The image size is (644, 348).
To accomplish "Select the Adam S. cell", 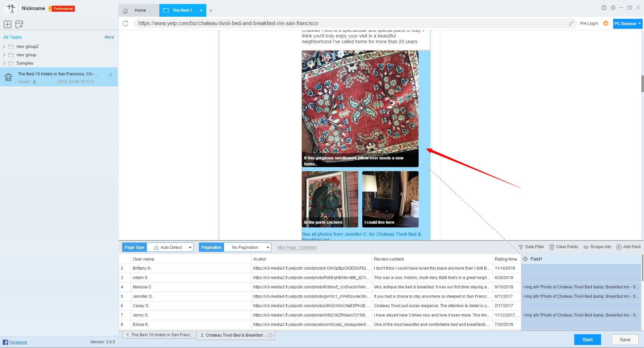I will (x=191, y=278).
